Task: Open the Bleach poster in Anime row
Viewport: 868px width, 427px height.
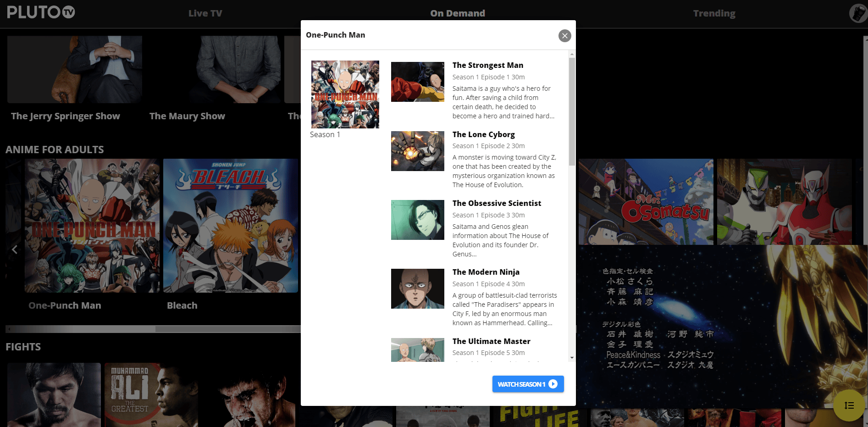Action: (231, 226)
